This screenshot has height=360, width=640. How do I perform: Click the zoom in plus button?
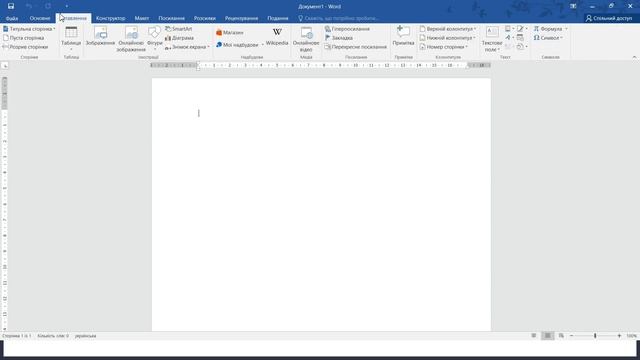click(x=619, y=336)
